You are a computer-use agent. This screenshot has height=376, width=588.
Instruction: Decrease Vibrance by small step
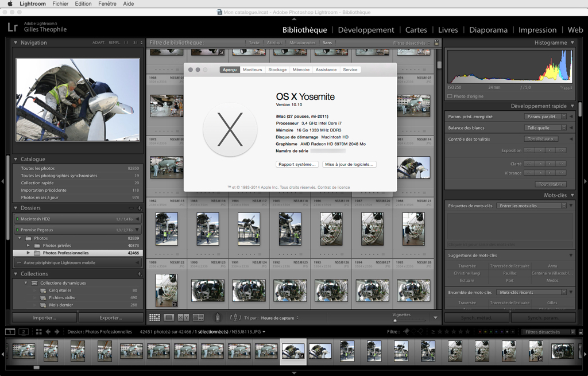540,173
